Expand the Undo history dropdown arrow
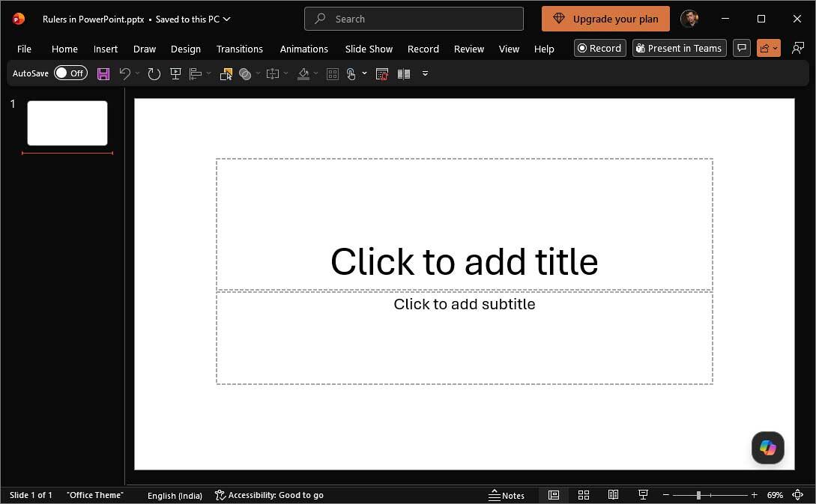 pyautogui.click(x=137, y=73)
